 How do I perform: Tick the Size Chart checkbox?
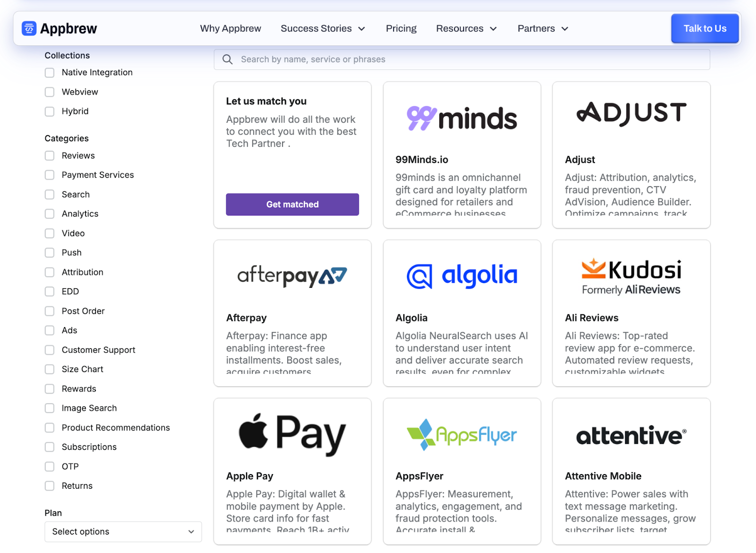tap(50, 370)
